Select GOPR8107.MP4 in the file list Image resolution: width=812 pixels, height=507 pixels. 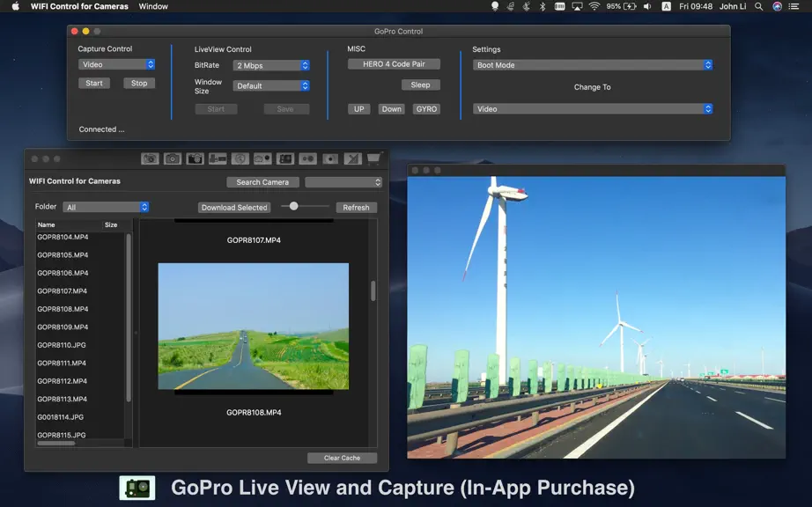tap(63, 291)
